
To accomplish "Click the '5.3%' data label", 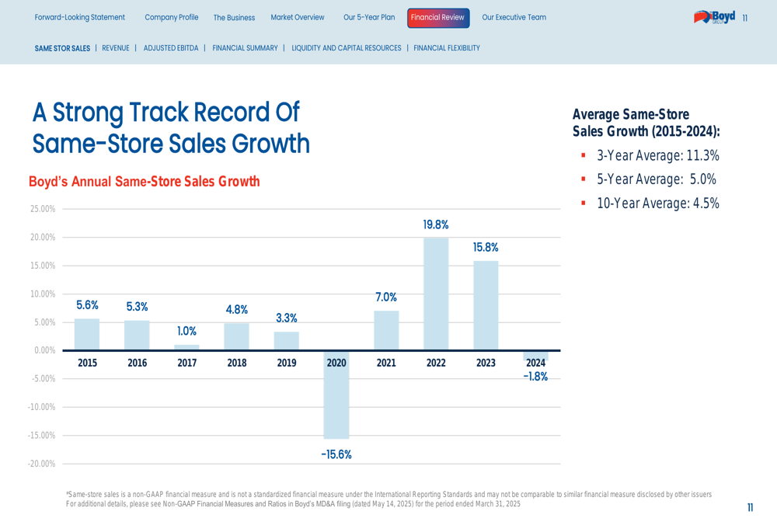I will [x=137, y=307].
